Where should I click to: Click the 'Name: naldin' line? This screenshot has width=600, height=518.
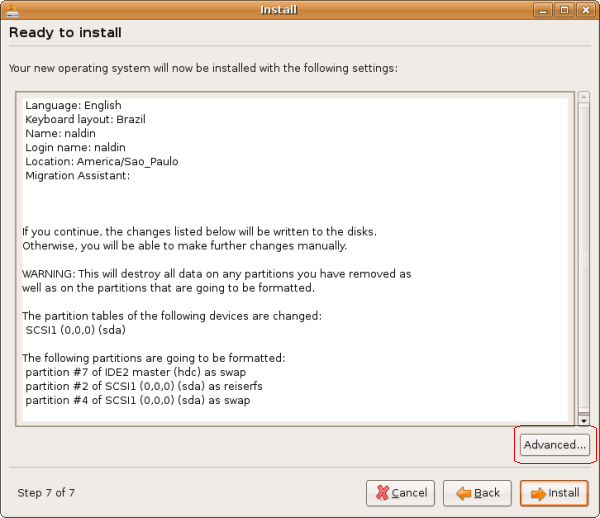pos(60,134)
